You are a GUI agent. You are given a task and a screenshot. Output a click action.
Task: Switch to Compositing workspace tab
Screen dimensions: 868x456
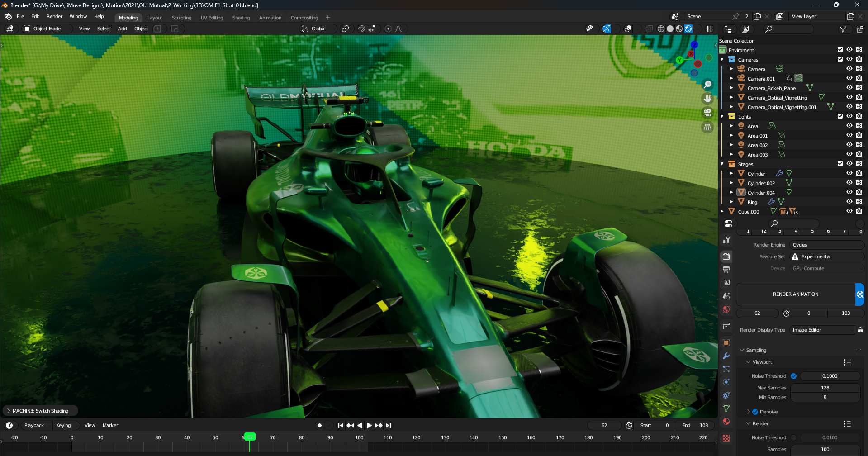tap(304, 18)
